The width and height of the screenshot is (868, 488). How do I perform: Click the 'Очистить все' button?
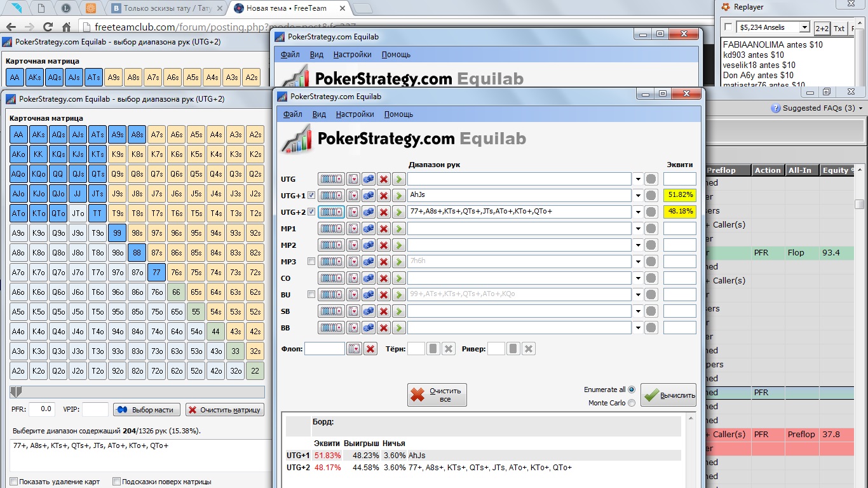coord(437,395)
